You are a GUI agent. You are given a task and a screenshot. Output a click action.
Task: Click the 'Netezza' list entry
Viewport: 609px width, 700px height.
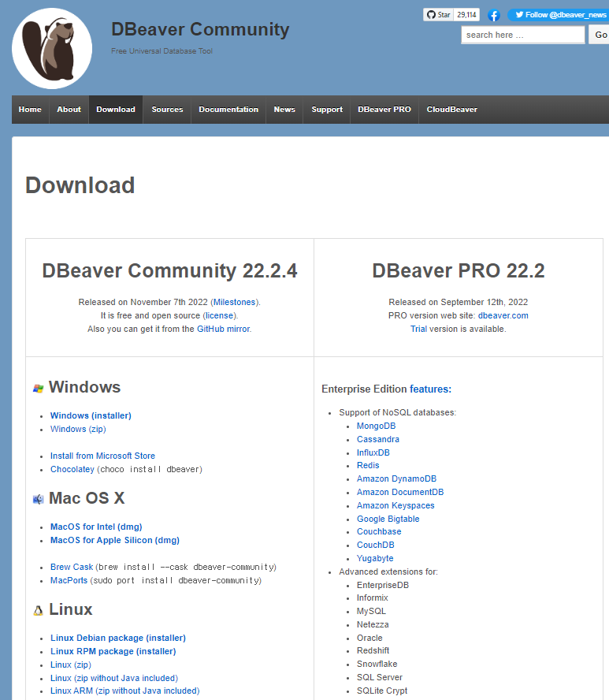(x=373, y=624)
